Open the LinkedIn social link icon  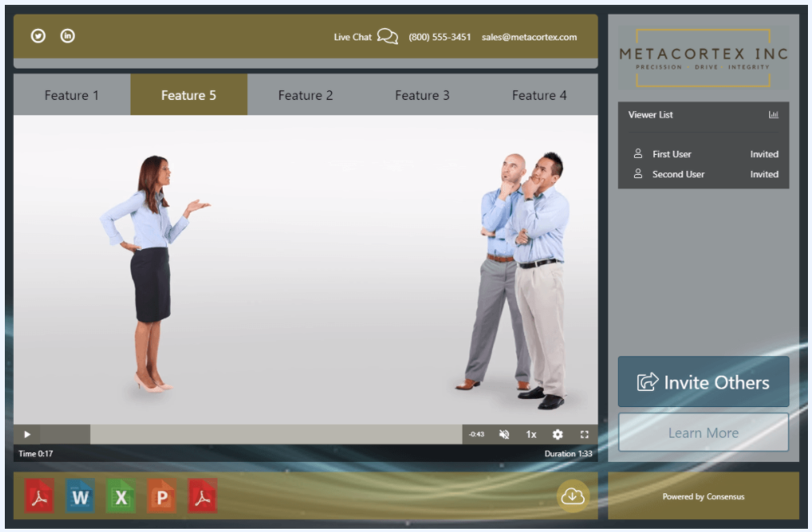pyautogui.click(x=68, y=35)
